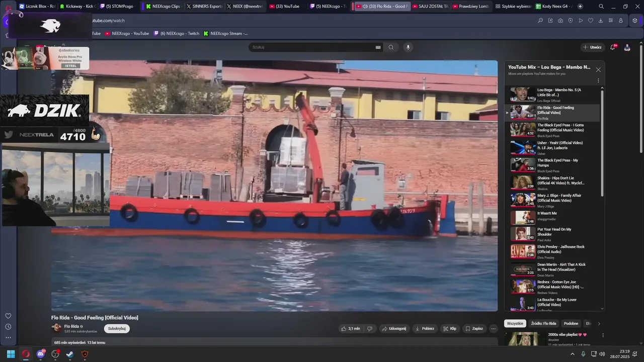Viewport: 644px width, 362px height.
Task: Play Rednex - Cotton Eye Joe entry
Action: click(x=552, y=287)
